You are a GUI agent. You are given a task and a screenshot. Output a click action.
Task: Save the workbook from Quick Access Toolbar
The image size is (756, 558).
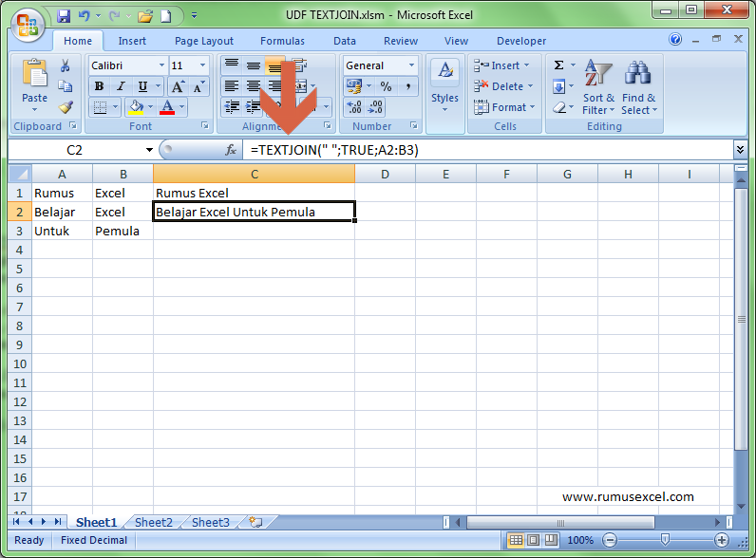tap(64, 16)
